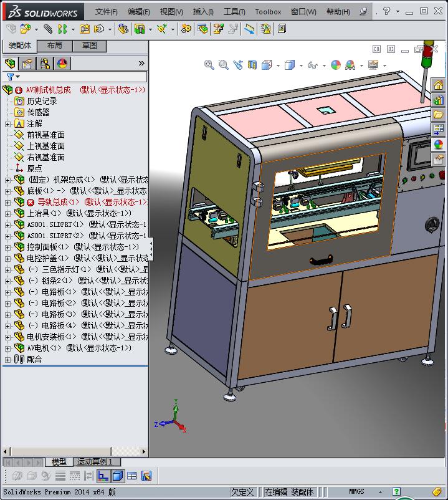Open View Settings dropdown arrow
This screenshot has height=500, width=448.
tap(384, 65)
